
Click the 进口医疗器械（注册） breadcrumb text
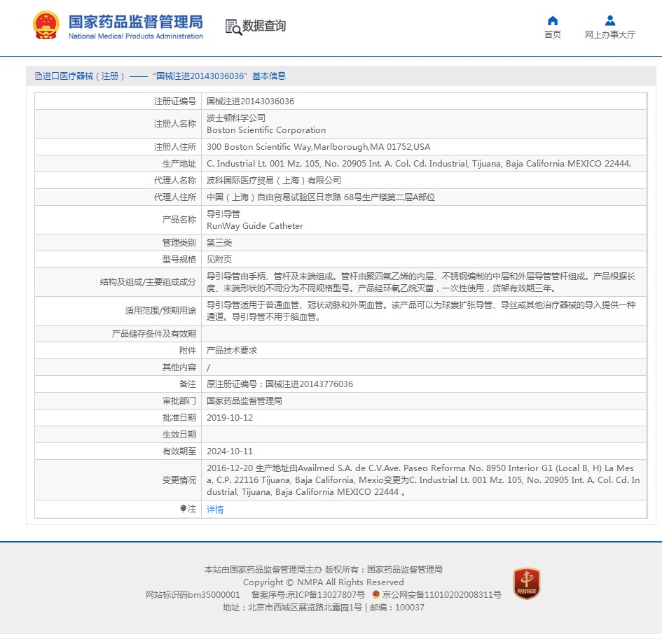[x=83, y=76]
